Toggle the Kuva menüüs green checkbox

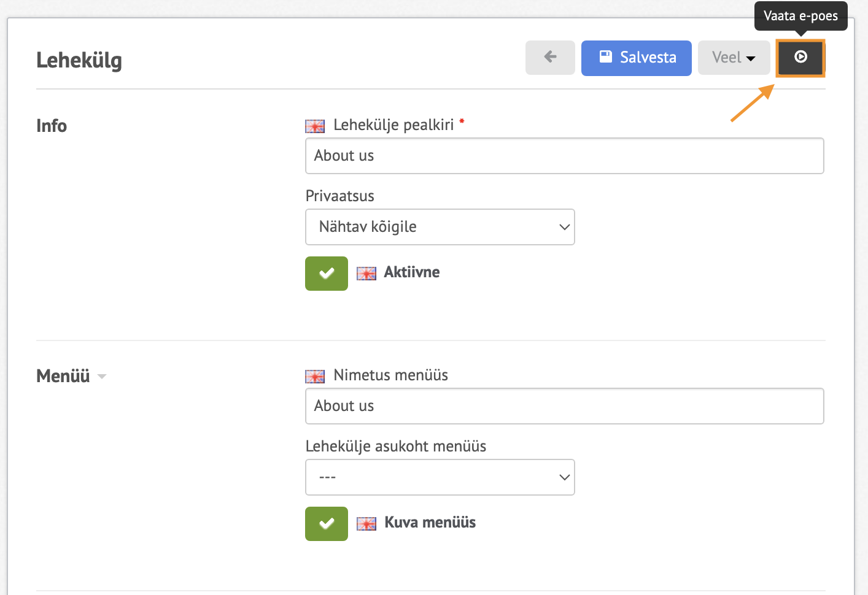coord(327,524)
